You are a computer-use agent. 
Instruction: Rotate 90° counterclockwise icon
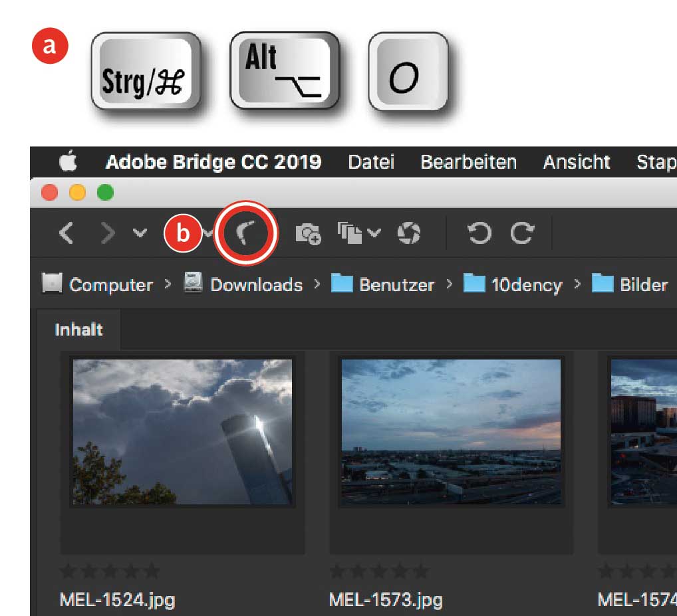point(479,233)
